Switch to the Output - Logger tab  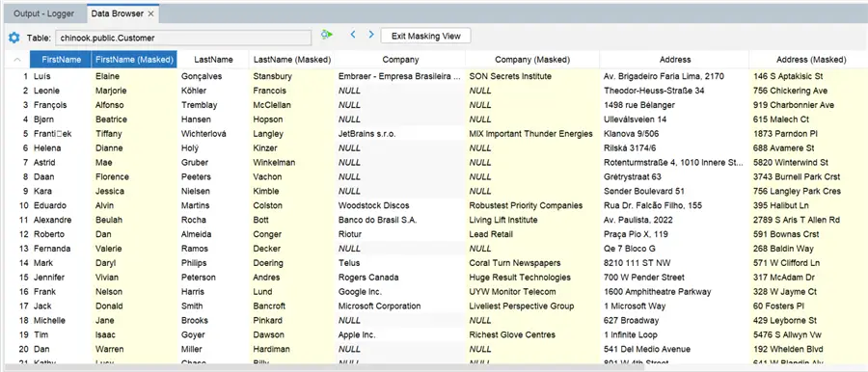tap(43, 13)
